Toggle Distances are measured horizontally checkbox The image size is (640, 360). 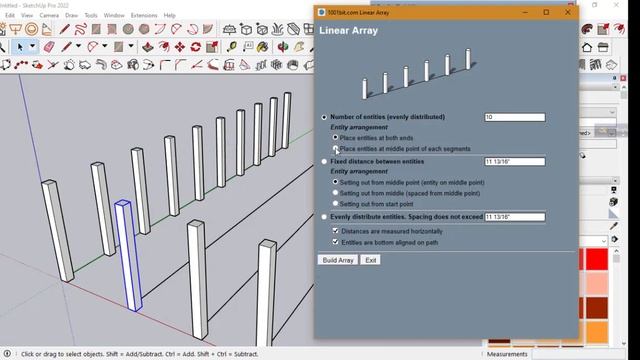(x=336, y=231)
